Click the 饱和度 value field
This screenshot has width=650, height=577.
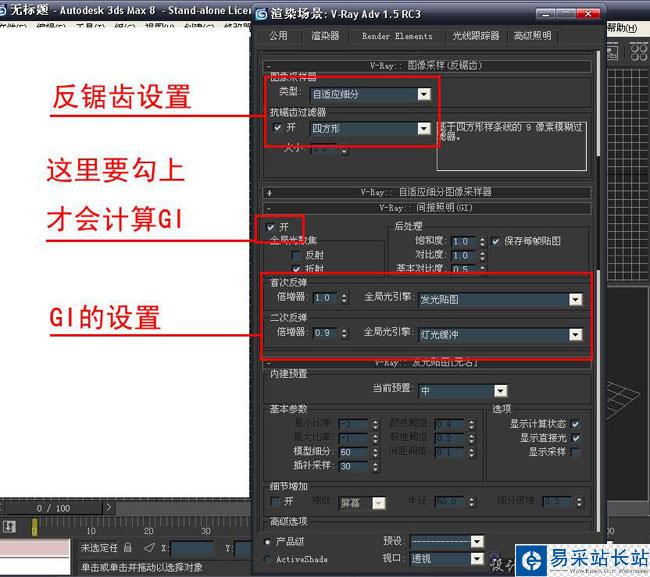point(463,241)
